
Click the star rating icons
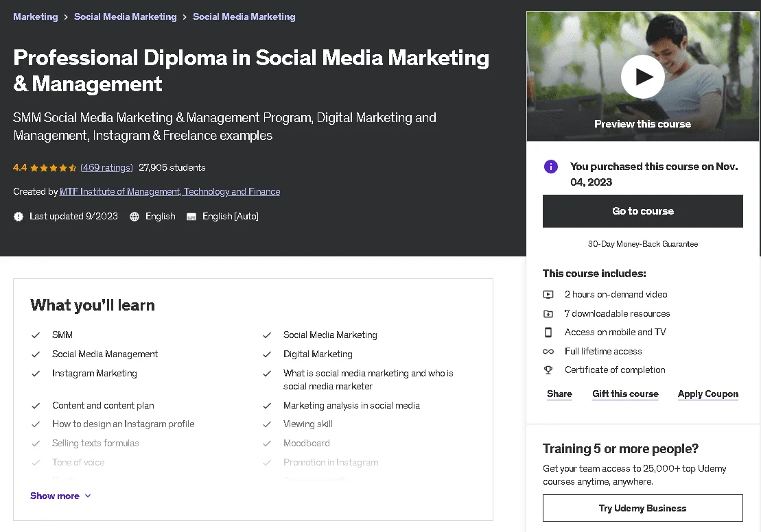click(x=54, y=168)
